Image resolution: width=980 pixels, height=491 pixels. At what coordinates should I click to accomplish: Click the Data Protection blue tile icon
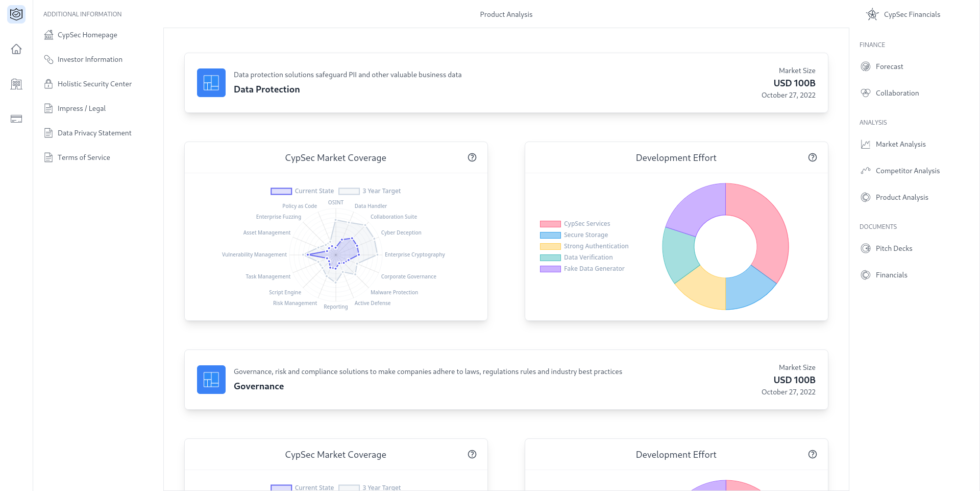click(211, 82)
